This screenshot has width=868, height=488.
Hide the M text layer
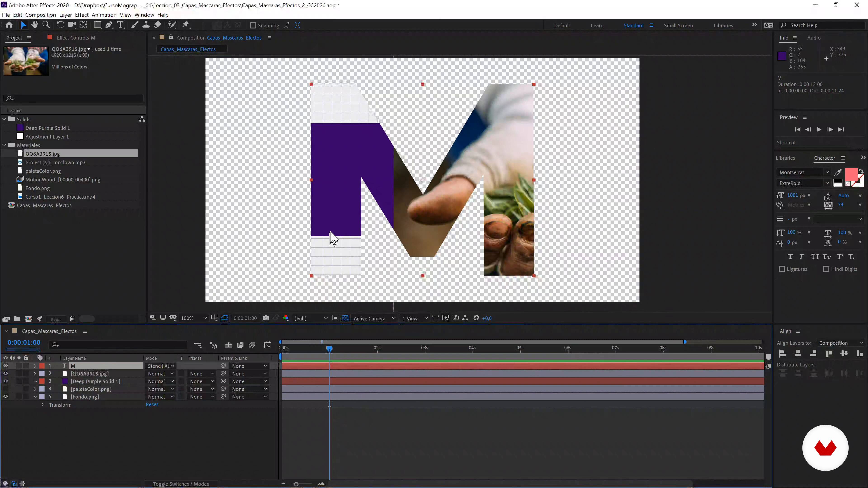tap(5, 366)
